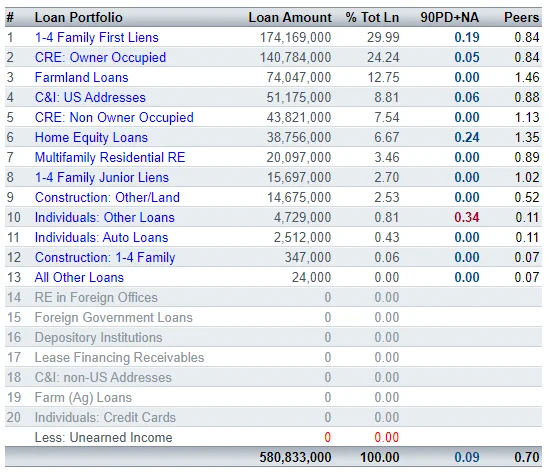The image size is (549, 473).
Task: Select the loan amount 2,512,000
Action: coord(303,237)
